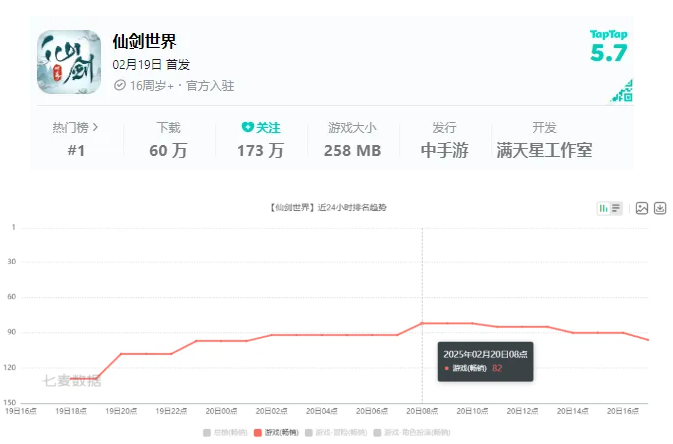
Task: Click the 19日16点 x-axis label
Action: [x=21, y=411]
